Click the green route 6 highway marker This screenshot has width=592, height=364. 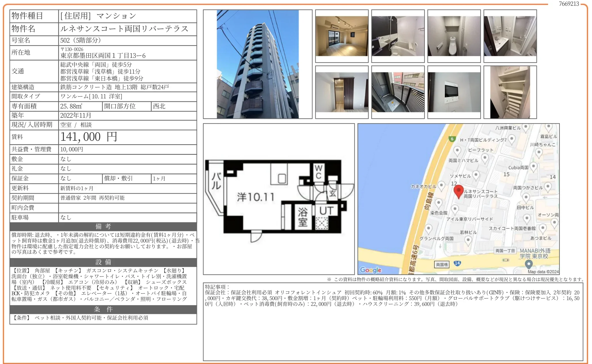pyautogui.click(x=452, y=139)
